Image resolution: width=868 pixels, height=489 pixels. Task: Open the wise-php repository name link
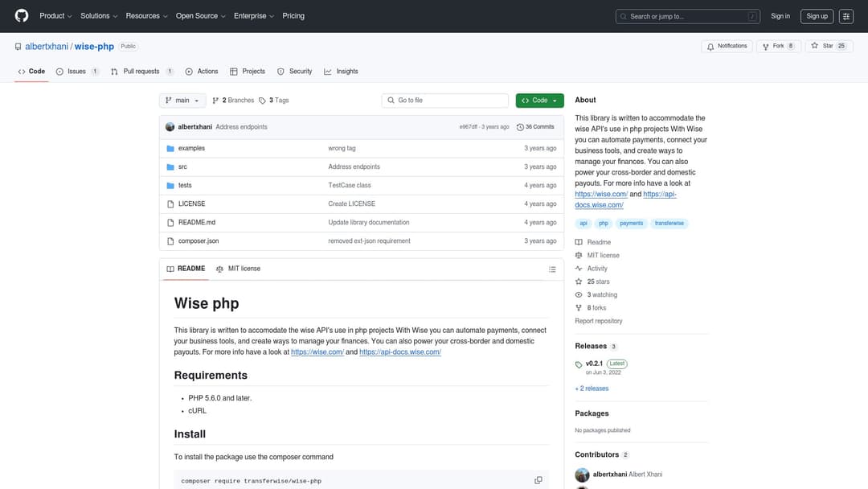[x=94, y=47]
